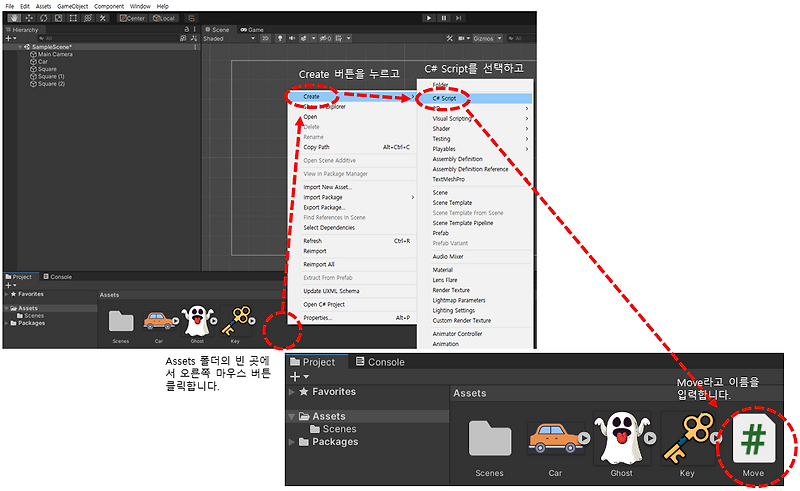The image size is (800, 491).
Task: Toggle scene lighting bulb icon
Action: point(280,38)
